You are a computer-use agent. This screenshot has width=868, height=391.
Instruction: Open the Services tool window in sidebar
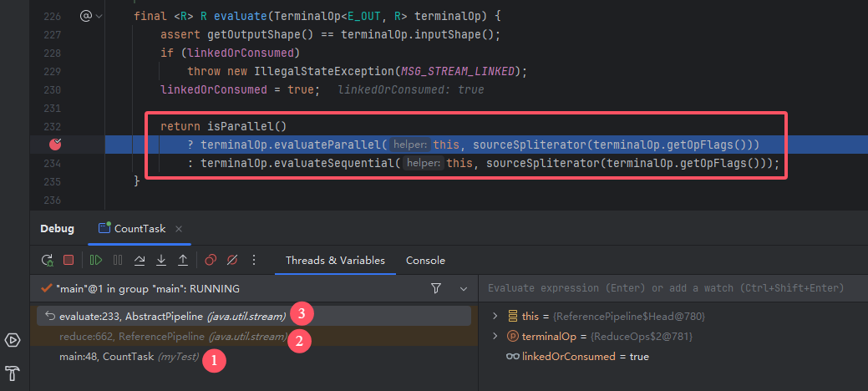tap(13, 339)
